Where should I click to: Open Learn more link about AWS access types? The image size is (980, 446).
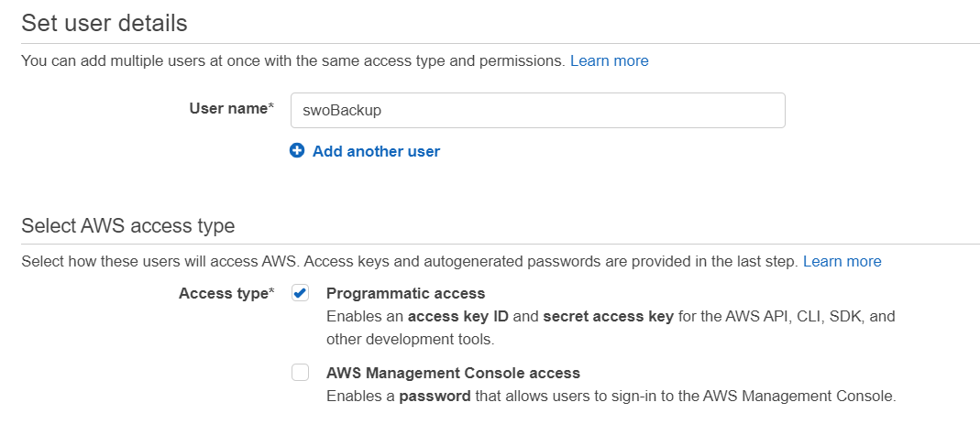[x=842, y=261]
